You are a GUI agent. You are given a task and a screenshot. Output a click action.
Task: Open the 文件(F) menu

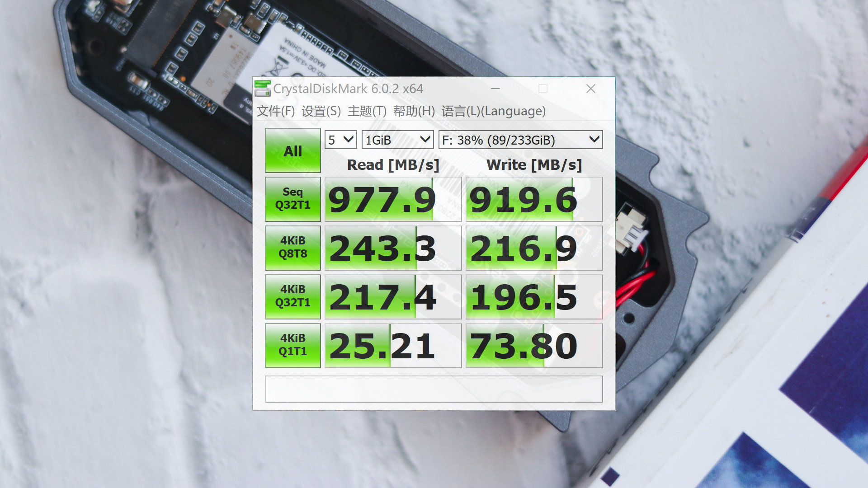[x=275, y=111]
